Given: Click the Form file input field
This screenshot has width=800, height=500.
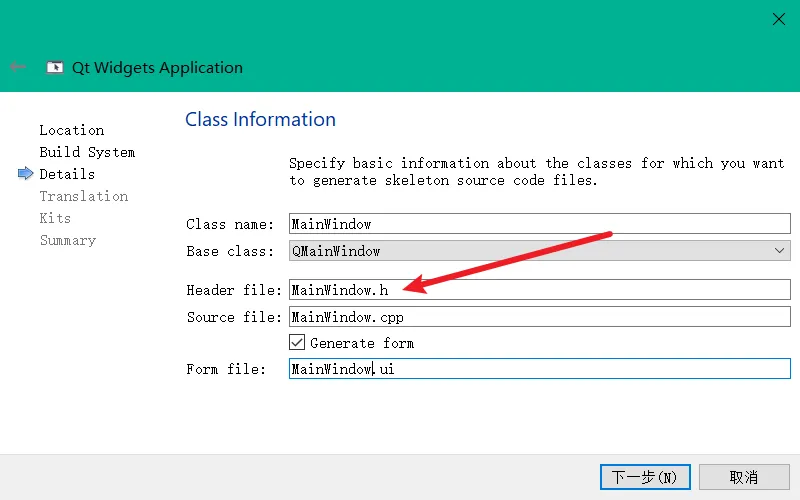Looking at the screenshot, I should pos(539,368).
